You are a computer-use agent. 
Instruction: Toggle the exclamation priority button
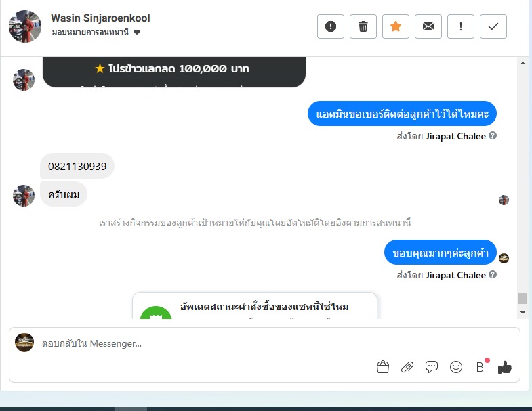tap(461, 26)
